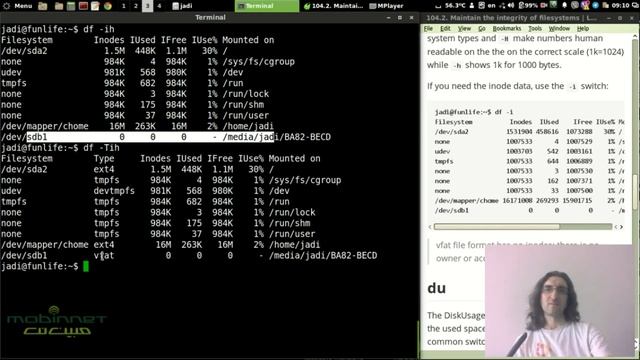640x360 pixels.
Task: Click the 'du' heading in the web page
Action: (436, 288)
